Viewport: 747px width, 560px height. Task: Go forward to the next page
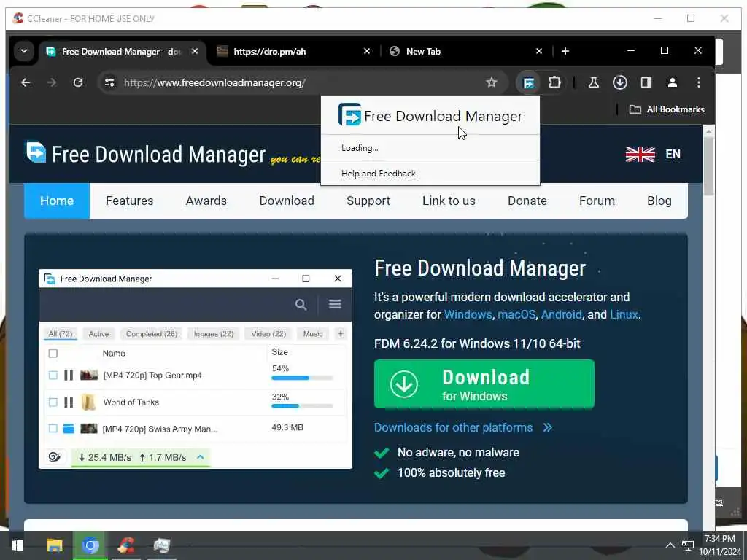[x=52, y=82]
